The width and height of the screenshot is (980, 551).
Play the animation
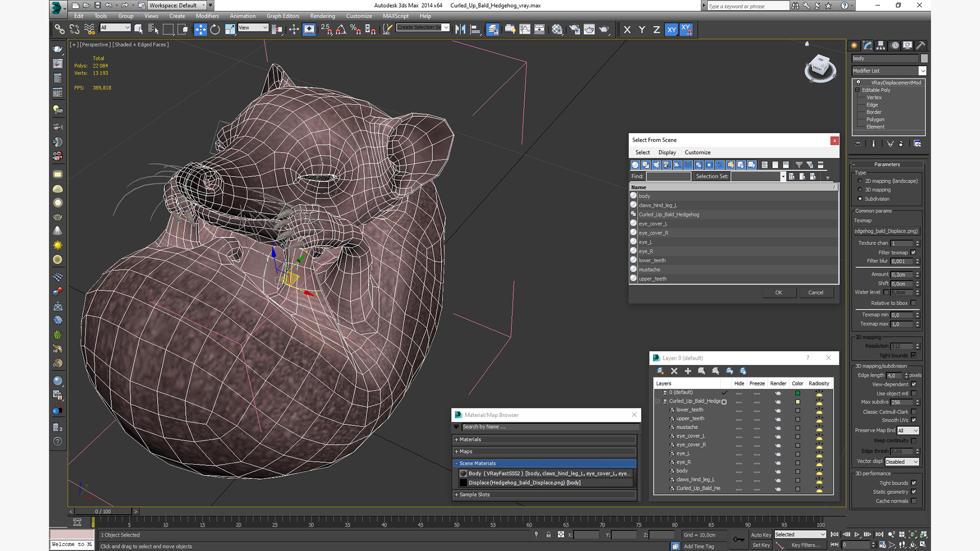point(857,534)
